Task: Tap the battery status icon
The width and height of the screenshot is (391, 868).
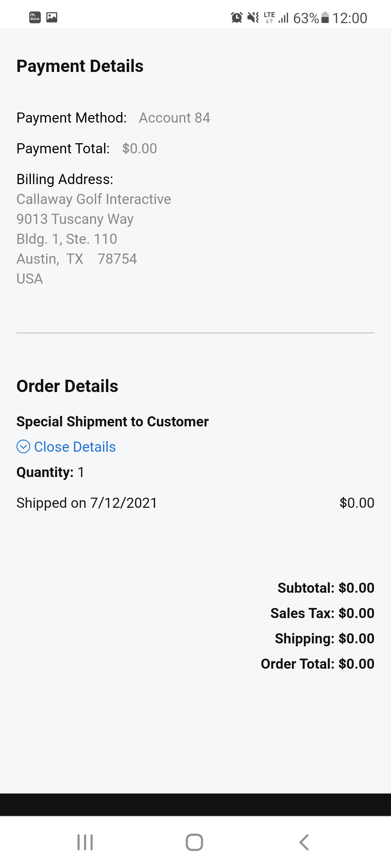Action: [325, 17]
